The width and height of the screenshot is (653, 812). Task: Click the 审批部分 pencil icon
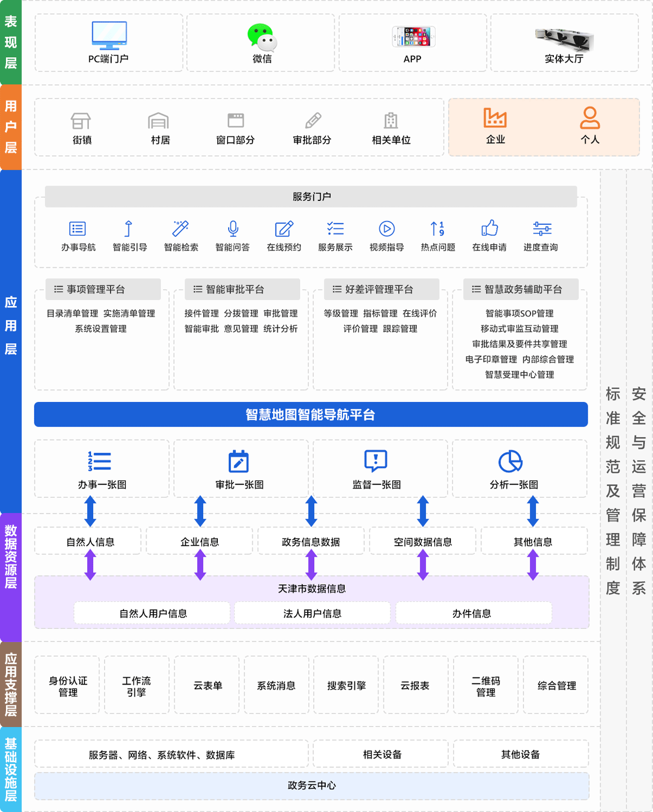tap(313, 120)
